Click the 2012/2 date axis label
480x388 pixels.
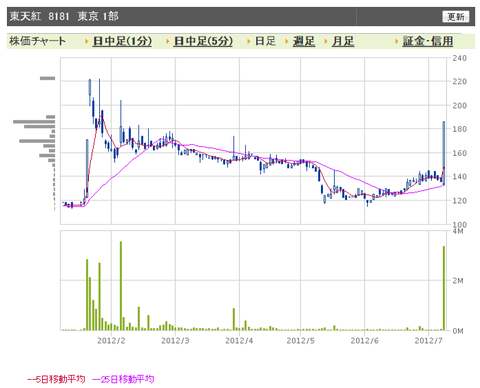[111, 341]
